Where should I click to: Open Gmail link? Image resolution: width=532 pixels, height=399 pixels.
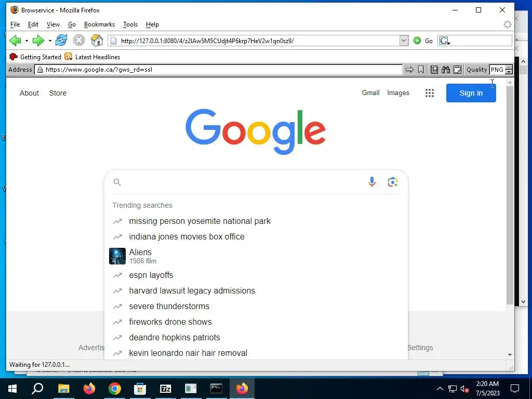(x=370, y=92)
